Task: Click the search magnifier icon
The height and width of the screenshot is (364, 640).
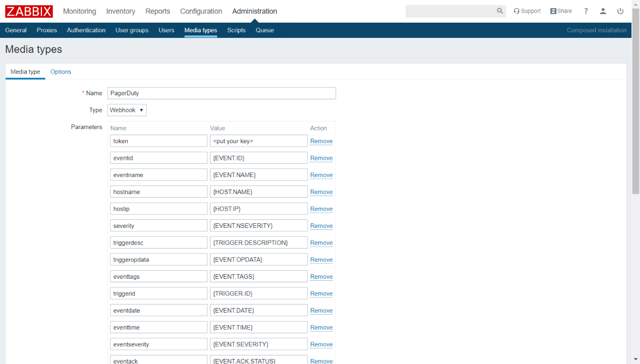Action: (x=500, y=11)
